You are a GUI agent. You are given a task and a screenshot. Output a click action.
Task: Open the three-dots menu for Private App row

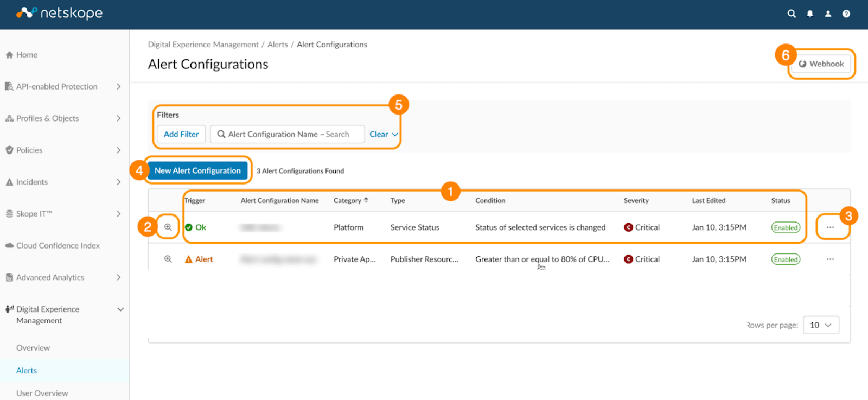coord(831,259)
